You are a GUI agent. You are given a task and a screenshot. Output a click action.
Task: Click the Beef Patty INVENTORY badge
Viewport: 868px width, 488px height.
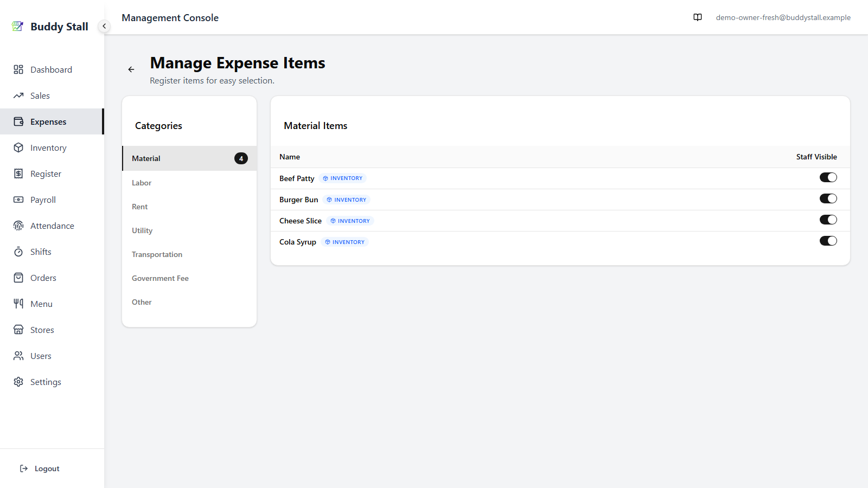(x=343, y=178)
